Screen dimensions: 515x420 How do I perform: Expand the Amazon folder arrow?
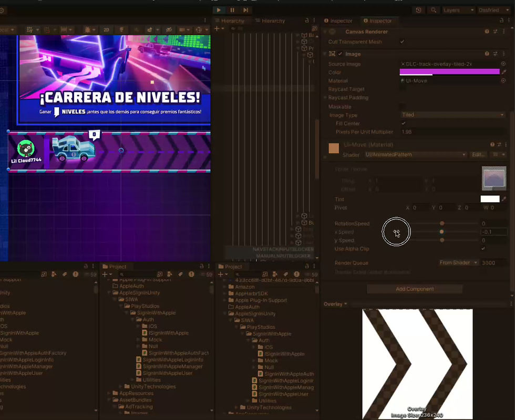pyautogui.click(x=225, y=287)
